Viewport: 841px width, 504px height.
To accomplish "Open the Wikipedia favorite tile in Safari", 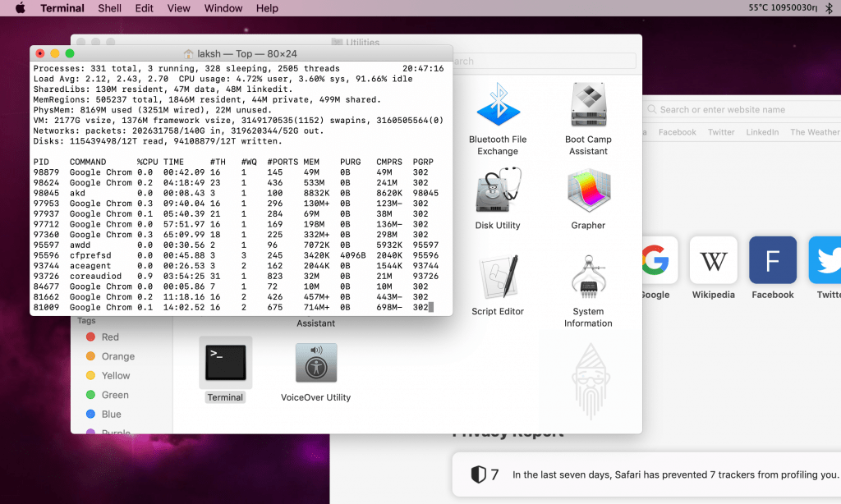I will point(714,260).
